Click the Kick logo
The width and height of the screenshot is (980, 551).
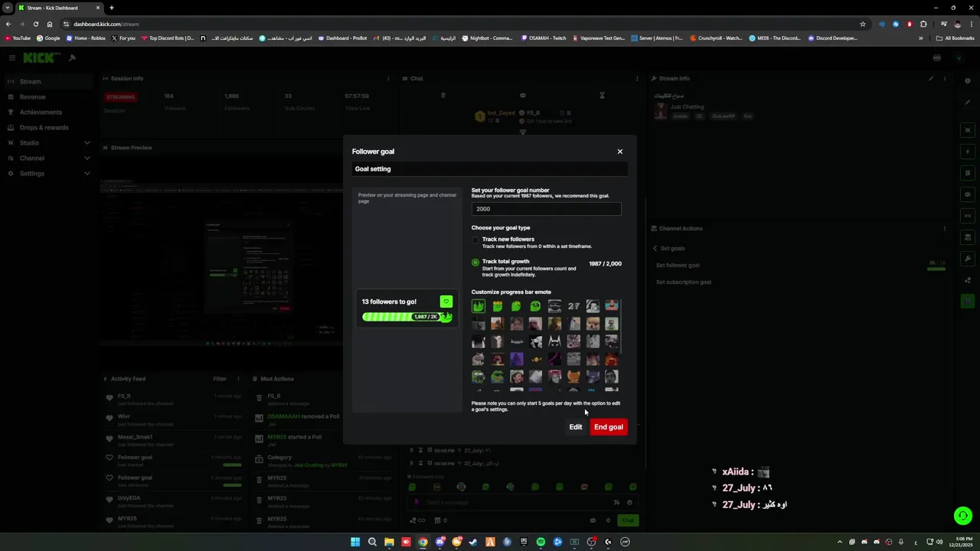[41, 57]
